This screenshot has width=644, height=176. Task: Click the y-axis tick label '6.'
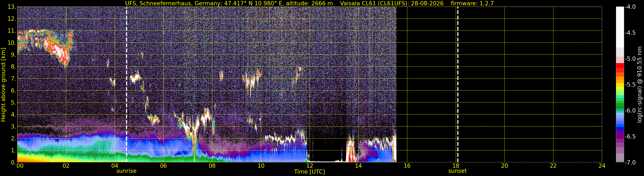[13, 91]
